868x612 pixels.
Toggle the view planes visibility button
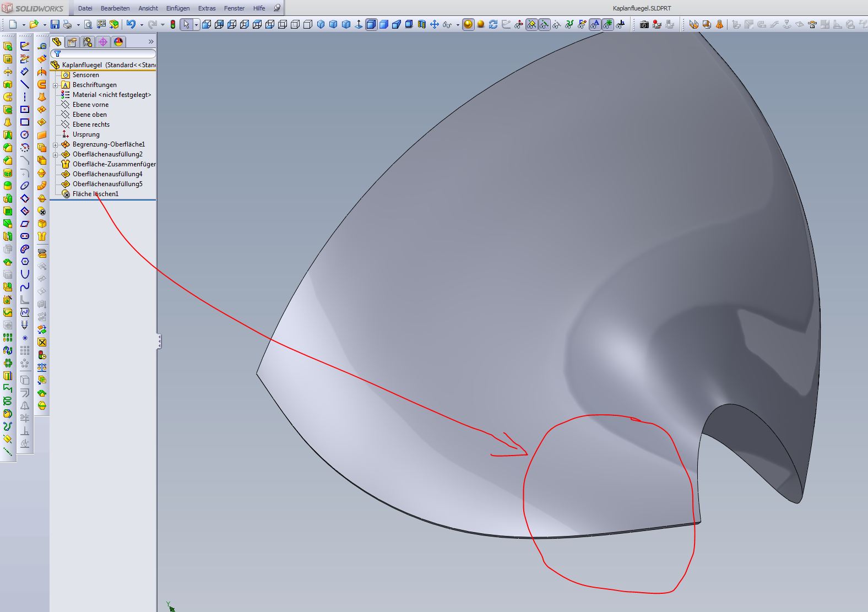click(531, 24)
